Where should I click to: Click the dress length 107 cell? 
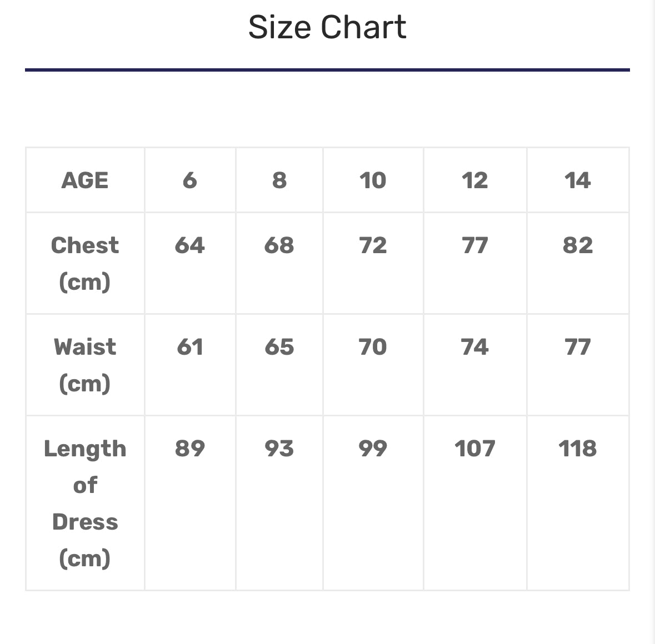[x=475, y=449]
